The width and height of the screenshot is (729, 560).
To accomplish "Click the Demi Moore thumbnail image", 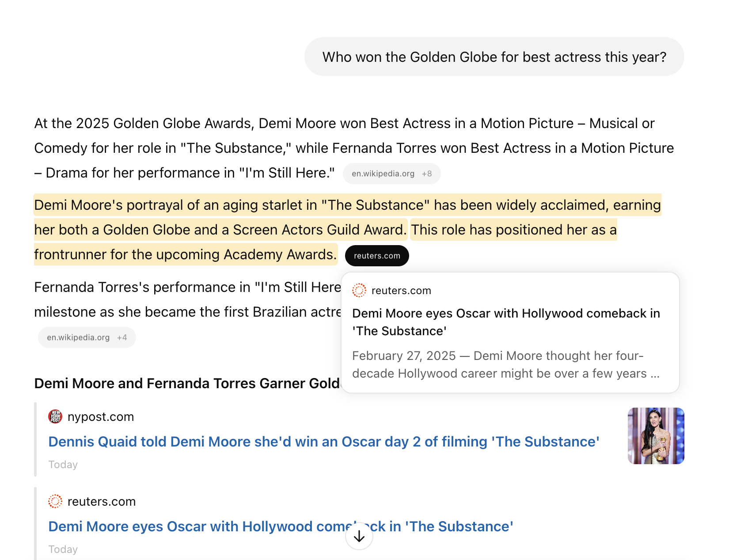I will click(656, 435).
